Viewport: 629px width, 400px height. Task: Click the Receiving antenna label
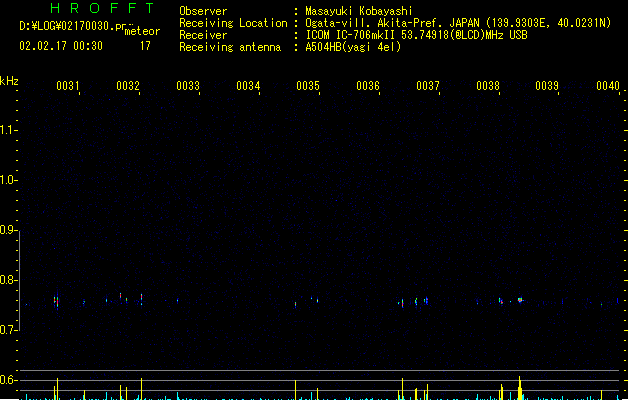pos(230,47)
